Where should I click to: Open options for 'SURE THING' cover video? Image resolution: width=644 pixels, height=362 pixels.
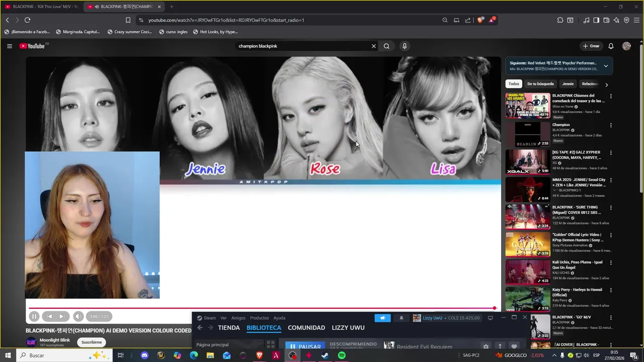coord(611,208)
